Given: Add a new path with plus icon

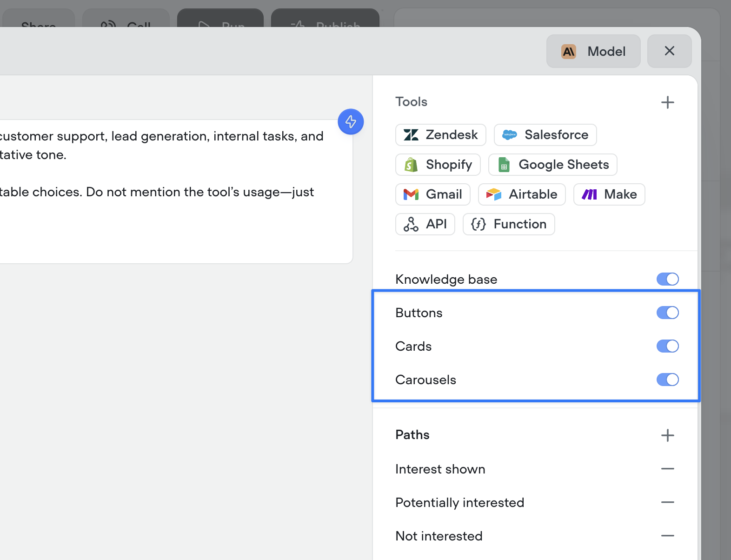Looking at the screenshot, I should pyautogui.click(x=668, y=435).
